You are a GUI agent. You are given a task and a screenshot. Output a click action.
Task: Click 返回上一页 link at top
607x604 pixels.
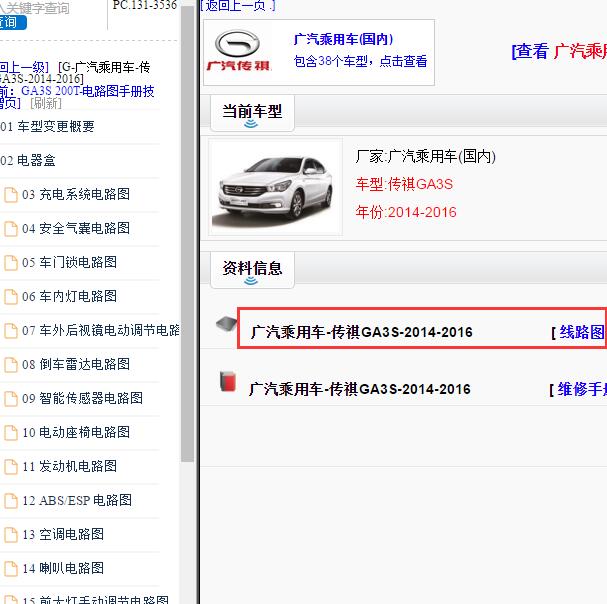pyautogui.click(x=237, y=5)
